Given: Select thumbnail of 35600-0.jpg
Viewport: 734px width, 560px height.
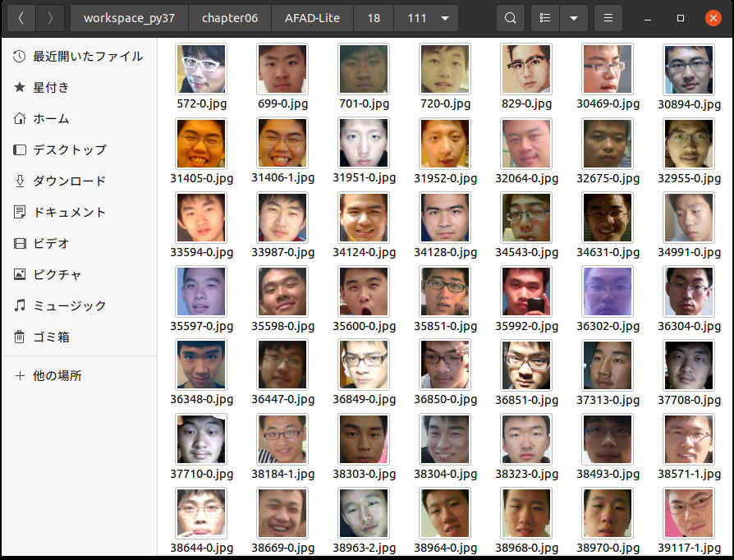Looking at the screenshot, I should click(364, 291).
